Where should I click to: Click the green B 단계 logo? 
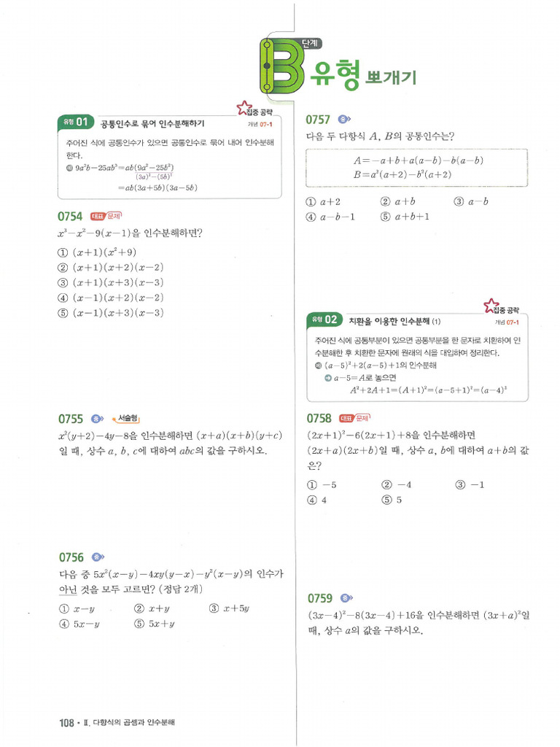(283, 66)
